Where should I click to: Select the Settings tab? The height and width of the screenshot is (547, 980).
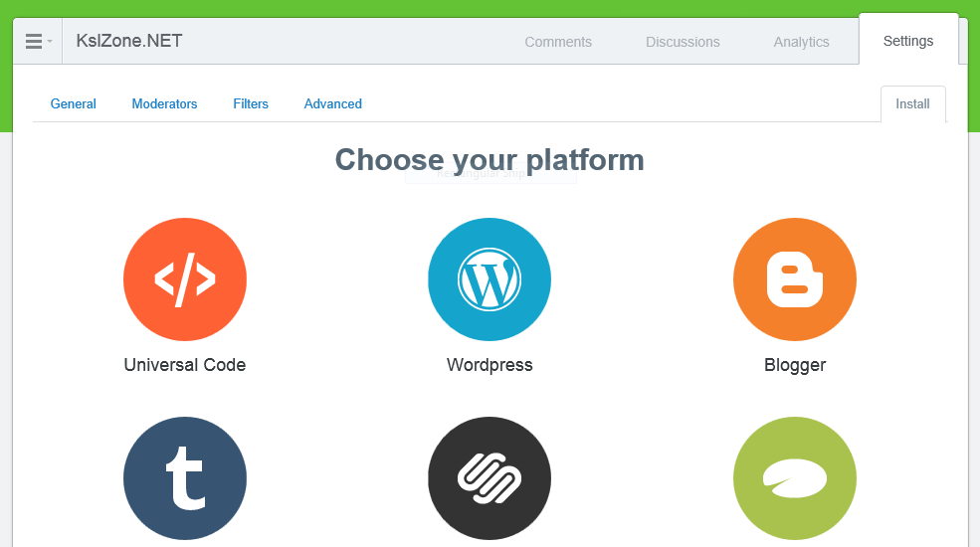tap(908, 41)
